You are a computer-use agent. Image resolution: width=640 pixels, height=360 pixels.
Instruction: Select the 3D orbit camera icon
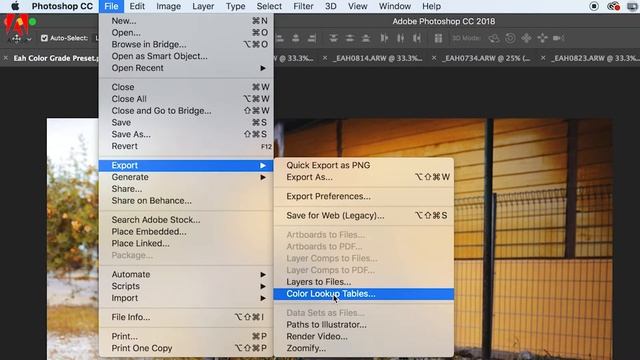pyautogui.click(x=494, y=38)
